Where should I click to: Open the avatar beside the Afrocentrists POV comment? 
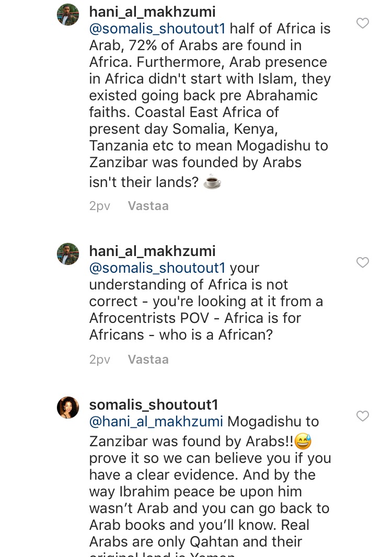click(68, 254)
